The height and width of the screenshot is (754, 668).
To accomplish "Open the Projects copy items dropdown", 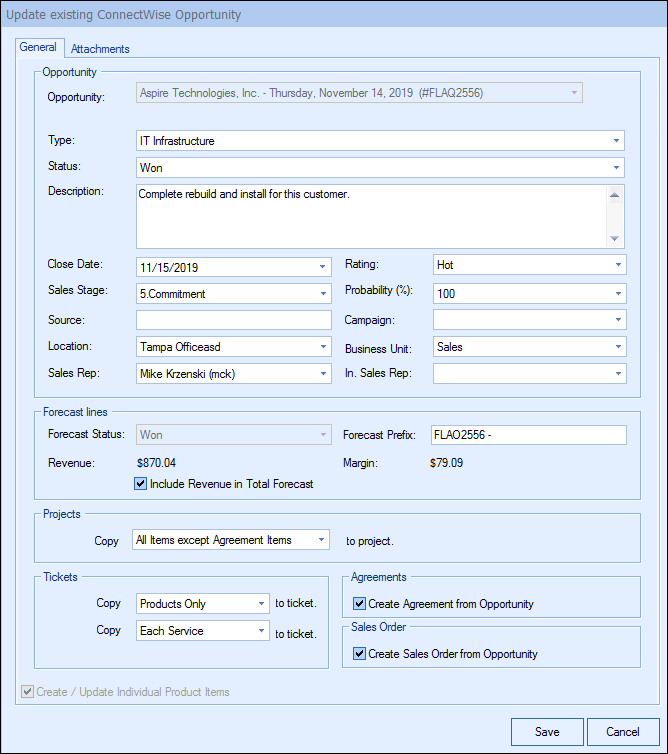I will point(321,540).
